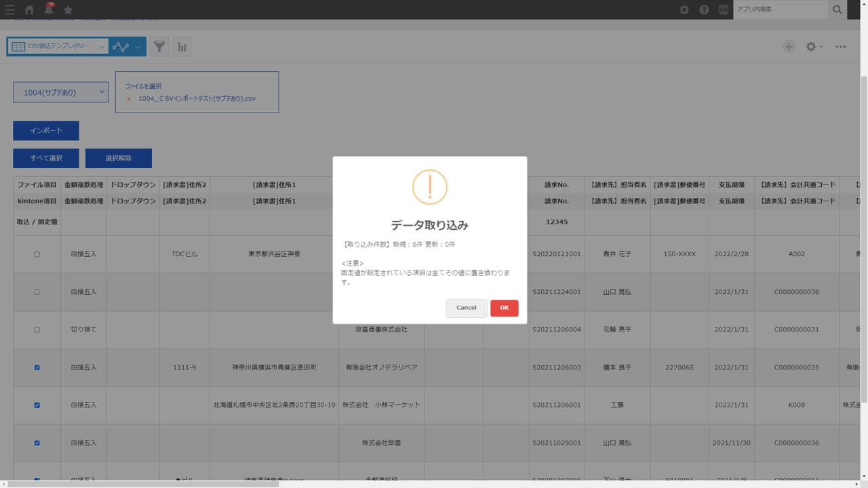Click the 150-XXXX postal code cell
The width and height of the screenshot is (868, 488).
tap(679, 254)
